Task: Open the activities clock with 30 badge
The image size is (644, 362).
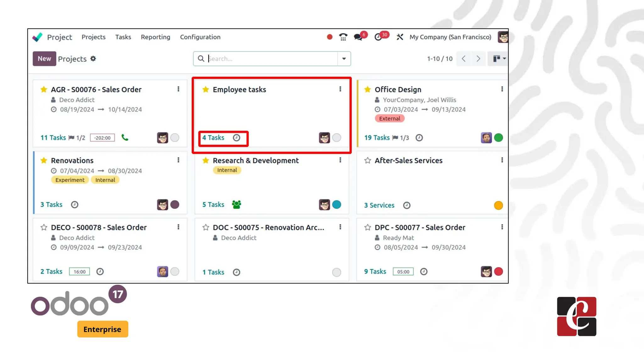Action: [378, 37]
